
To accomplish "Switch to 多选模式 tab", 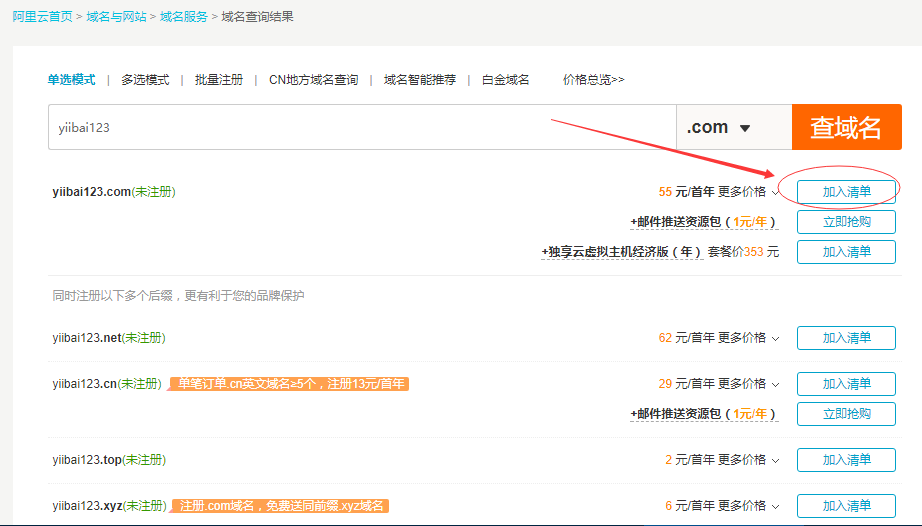I will 145,80.
